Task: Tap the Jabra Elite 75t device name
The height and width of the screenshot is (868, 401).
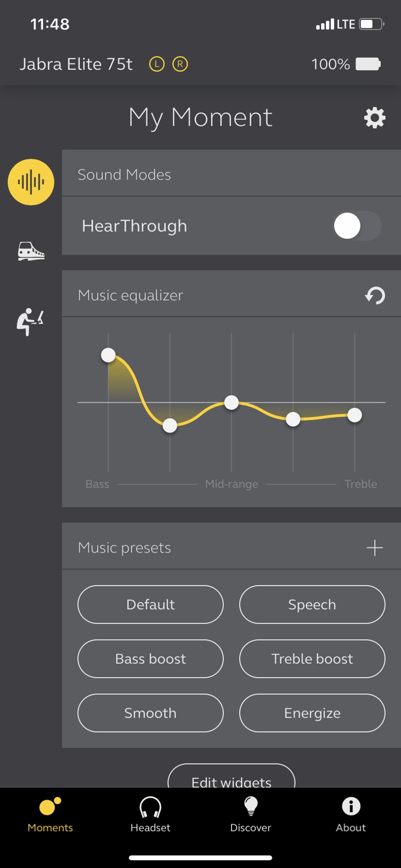Action: [76, 64]
